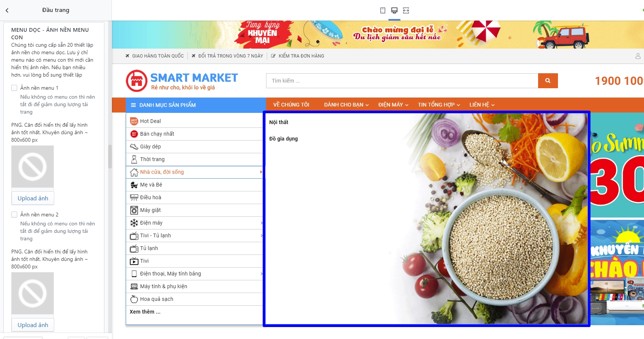Click Xem thêm ... to show more categories
The image size is (644, 339).
[145, 312]
